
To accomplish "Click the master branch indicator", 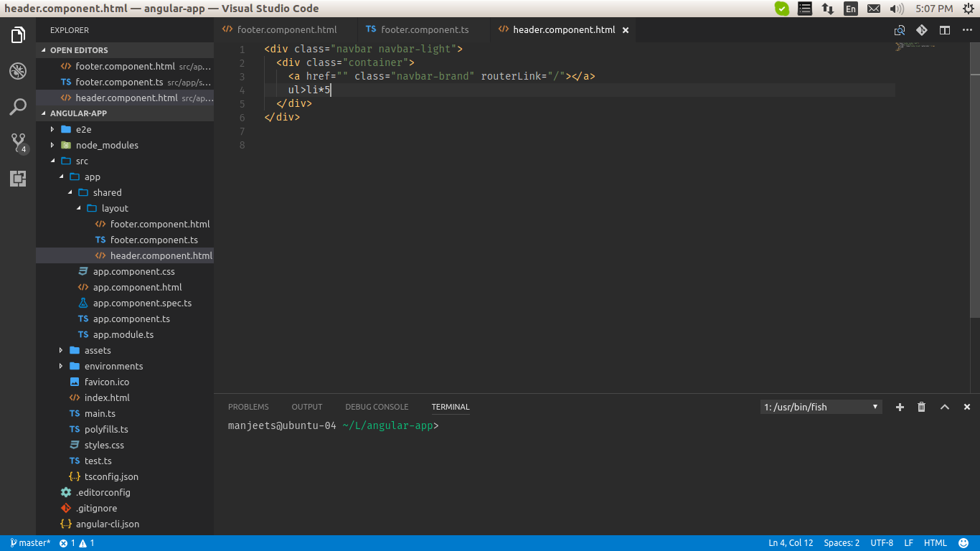I will (x=31, y=543).
